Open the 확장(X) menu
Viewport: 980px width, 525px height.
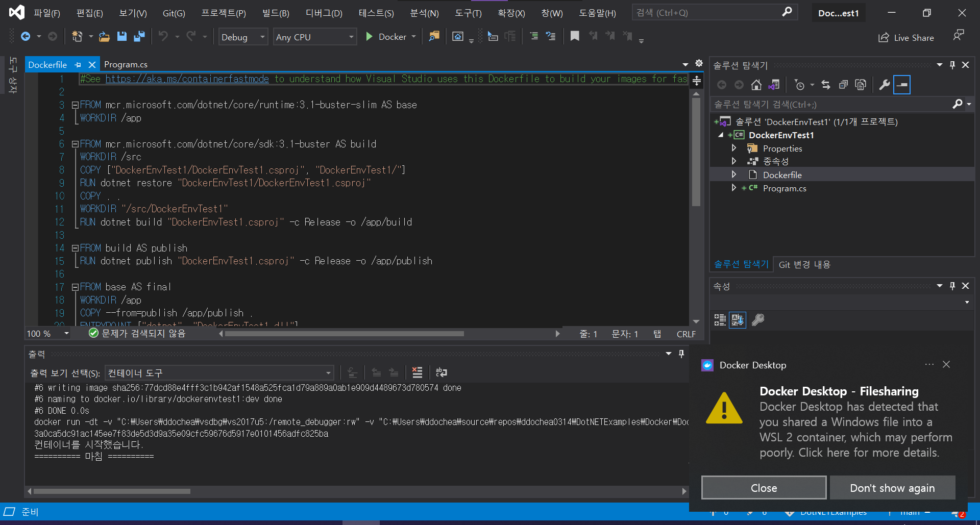coord(511,13)
